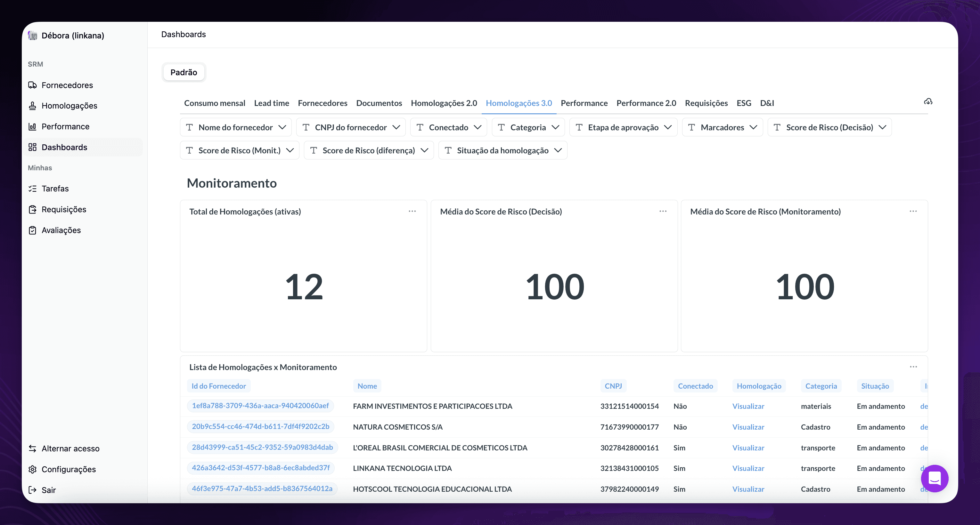
Task: Click Visualizar for NATURA COSMETICOS S/A
Action: 748,427
